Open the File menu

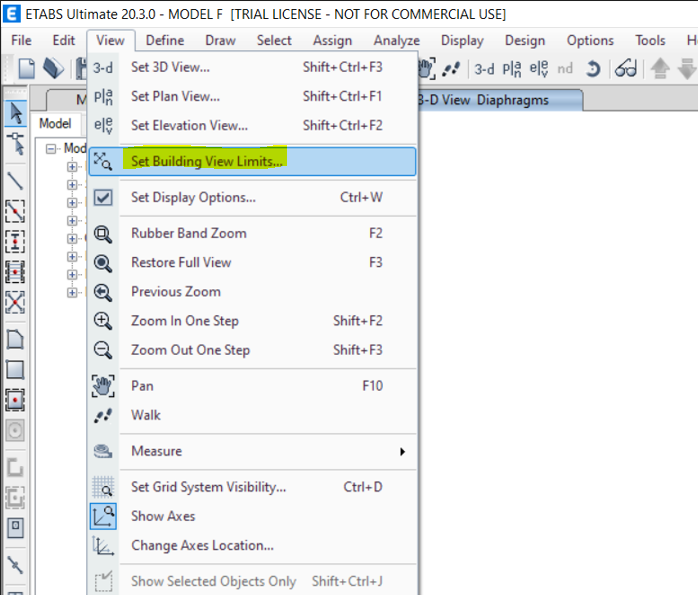21,40
